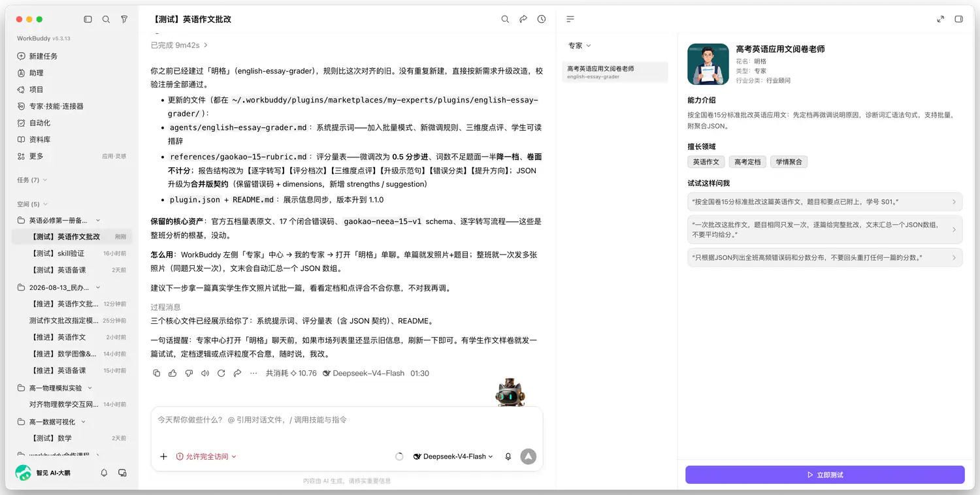
Task: Select the 高考定档 expertise tag
Action: click(x=747, y=162)
